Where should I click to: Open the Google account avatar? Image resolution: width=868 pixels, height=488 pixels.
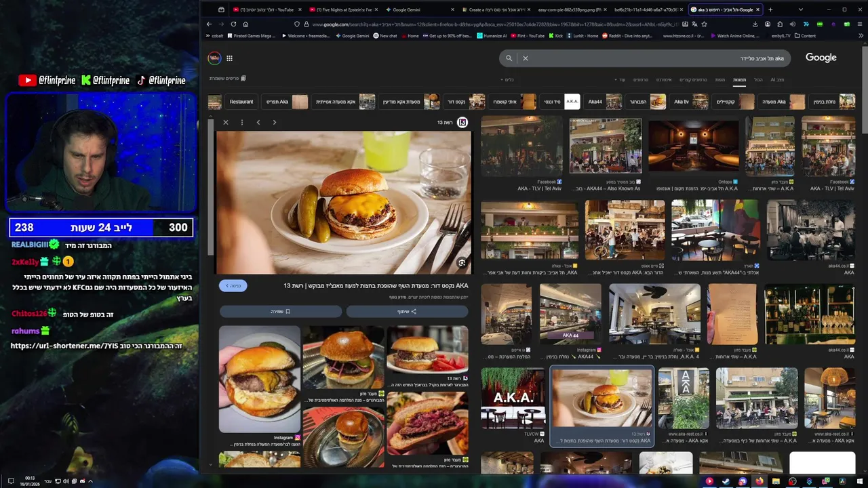coord(214,58)
